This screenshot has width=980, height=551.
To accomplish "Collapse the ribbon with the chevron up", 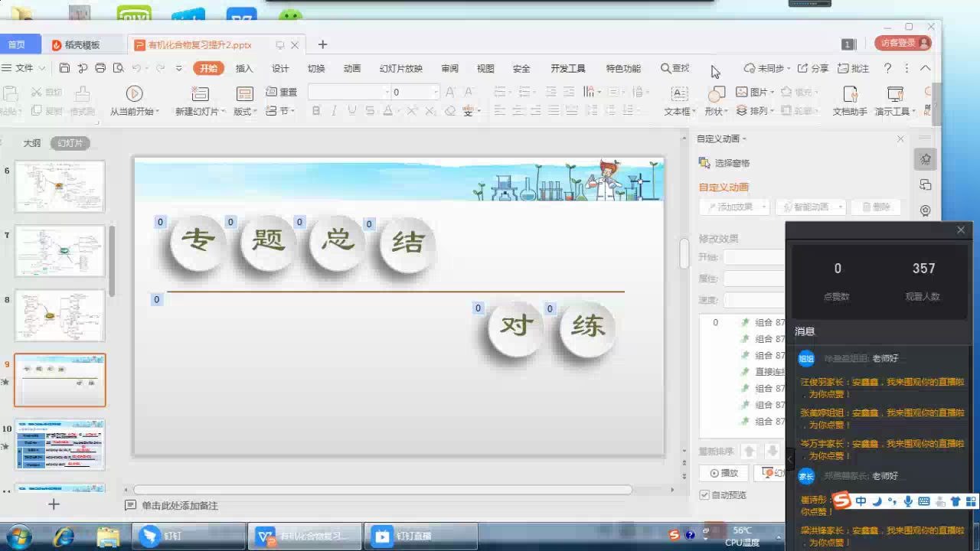I will point(925,68).
